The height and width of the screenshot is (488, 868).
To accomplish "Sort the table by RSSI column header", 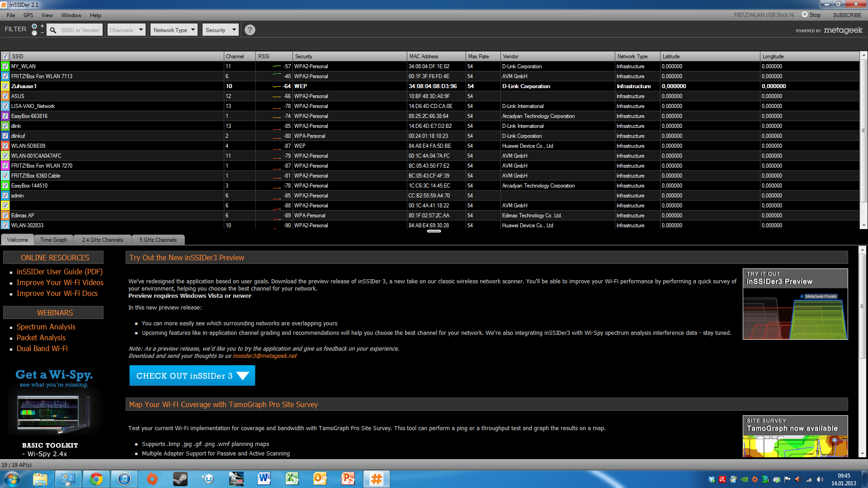I will [x=274, y=56].
